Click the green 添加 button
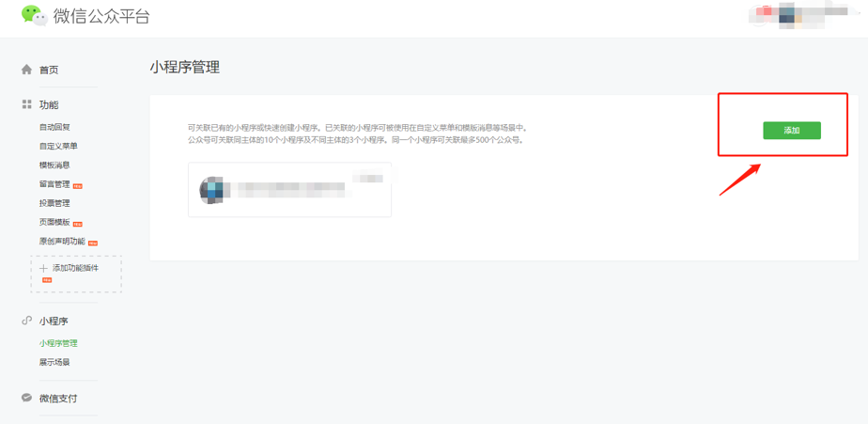This screenshot has height=424, width=868. click(792, 131)
